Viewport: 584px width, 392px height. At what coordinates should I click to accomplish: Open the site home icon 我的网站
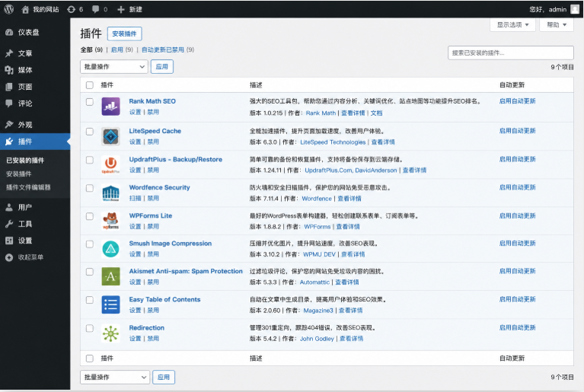coord(25,10)
